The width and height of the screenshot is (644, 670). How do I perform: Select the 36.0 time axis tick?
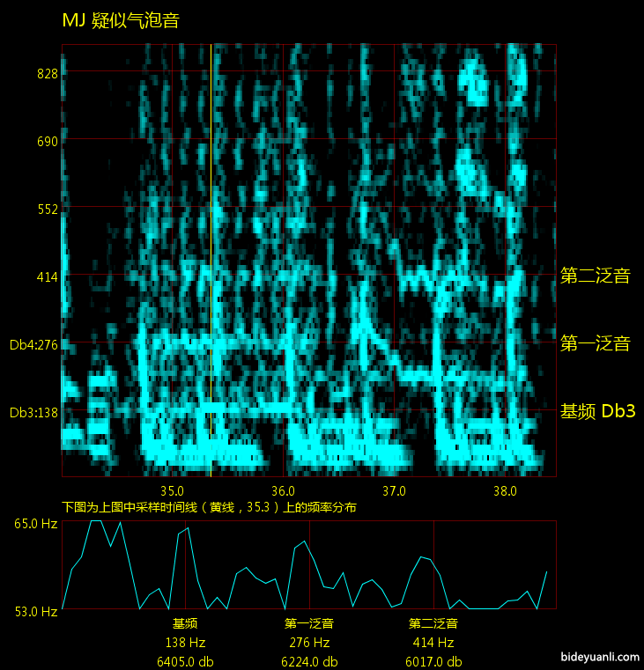283,490
